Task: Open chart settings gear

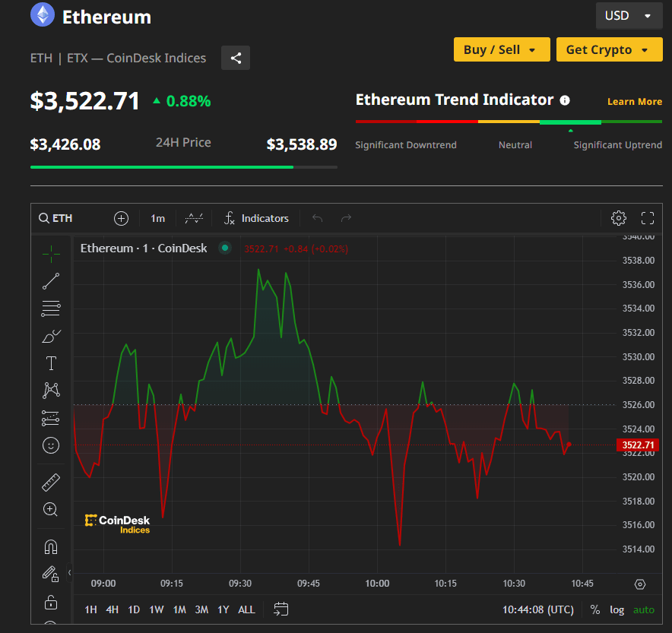Action: pyautogui.click(x=619, y=218)
